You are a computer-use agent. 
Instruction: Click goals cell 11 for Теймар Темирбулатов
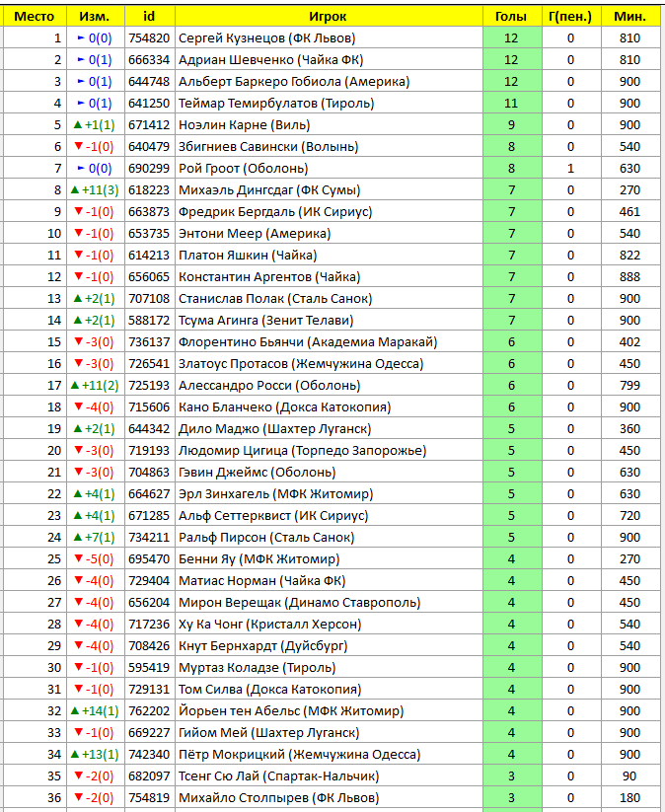tap(512, 104)
